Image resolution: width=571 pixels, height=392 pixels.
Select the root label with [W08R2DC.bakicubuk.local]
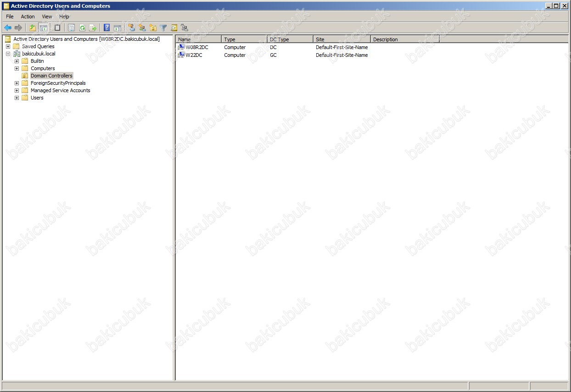[87, 39]
